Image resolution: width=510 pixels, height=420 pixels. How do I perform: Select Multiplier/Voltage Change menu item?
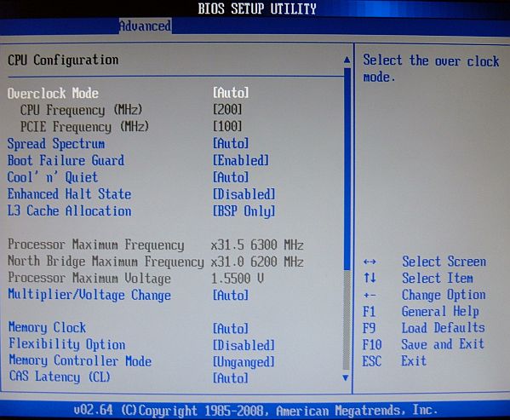tap(89, 295)
